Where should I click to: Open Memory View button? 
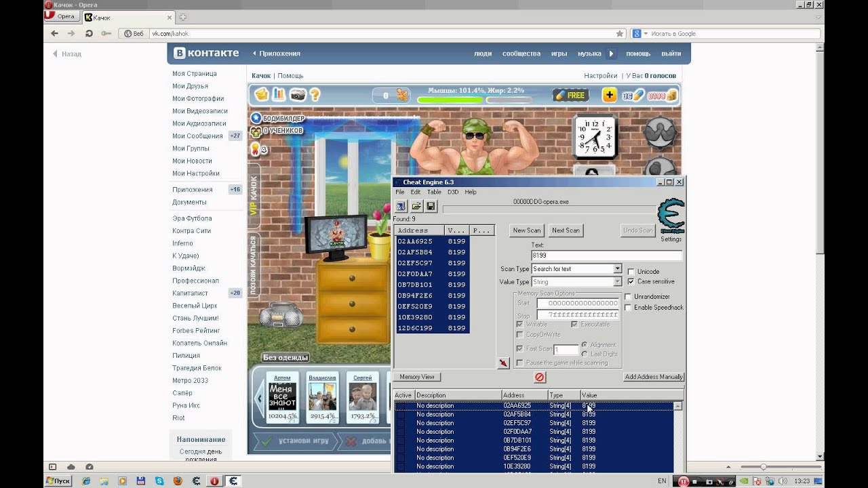click(417, 377)
